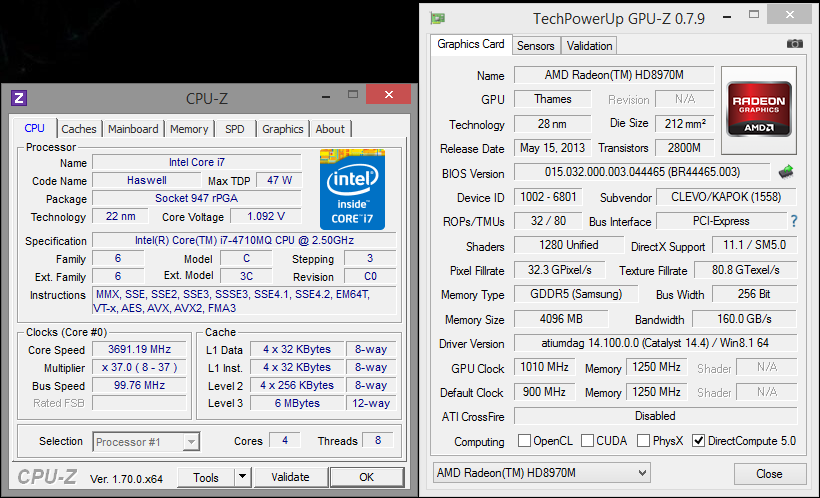Click the CPU-Z purple Z title bar icon
Viewport: 820px width, 498px height.
pos(19,98)
